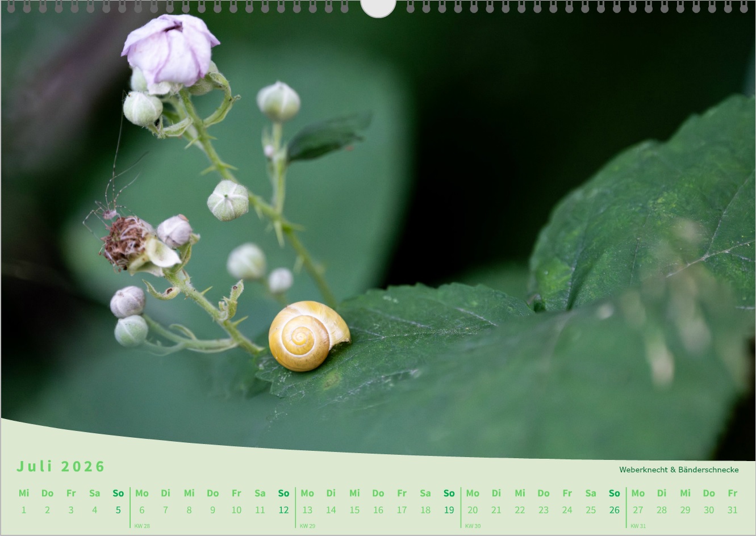Image resolution: width=756 pixels, height=536 pixels.
Task: Choose Sunday July 19 on the date strip
Action: click(449, 510)
